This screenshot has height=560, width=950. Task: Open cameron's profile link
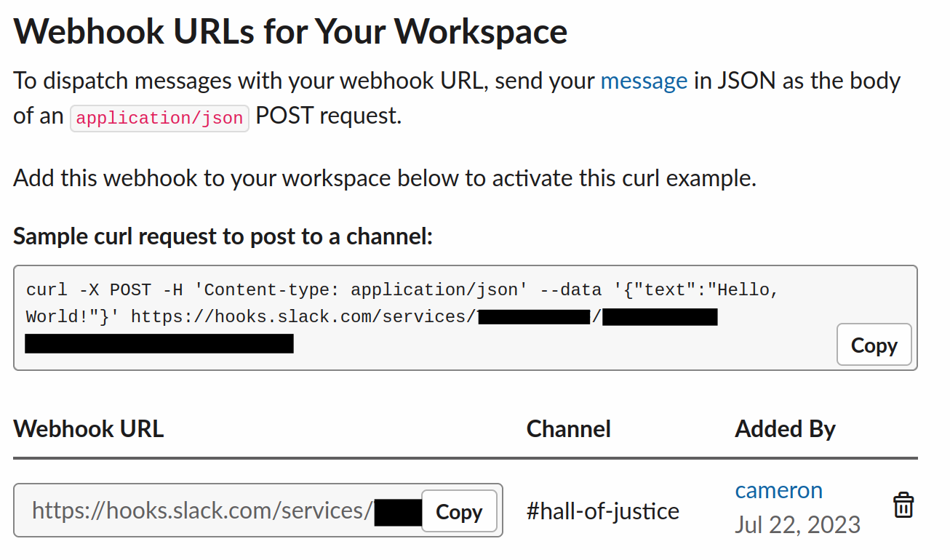(778, 490)
